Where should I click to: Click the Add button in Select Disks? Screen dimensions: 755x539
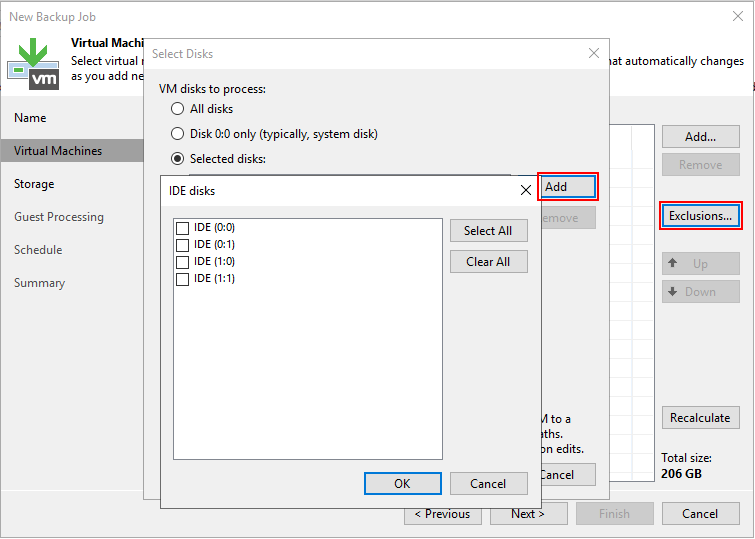point(567,187)
